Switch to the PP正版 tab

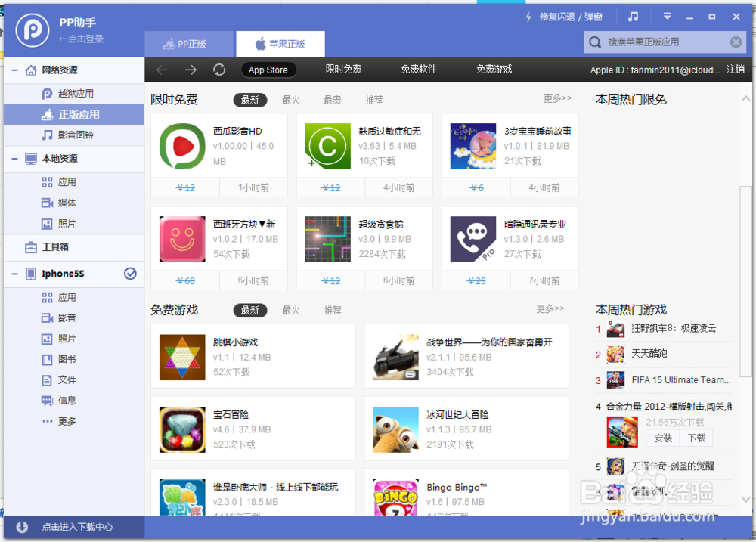(189, 44)
